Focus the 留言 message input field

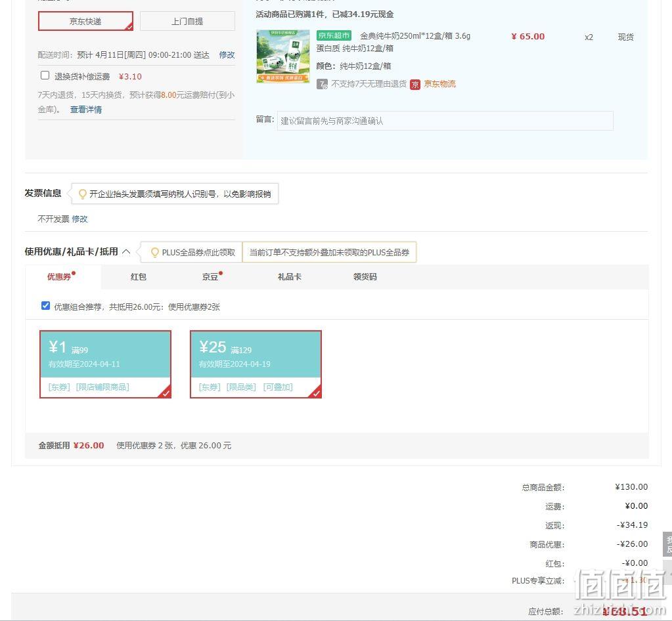445,121
